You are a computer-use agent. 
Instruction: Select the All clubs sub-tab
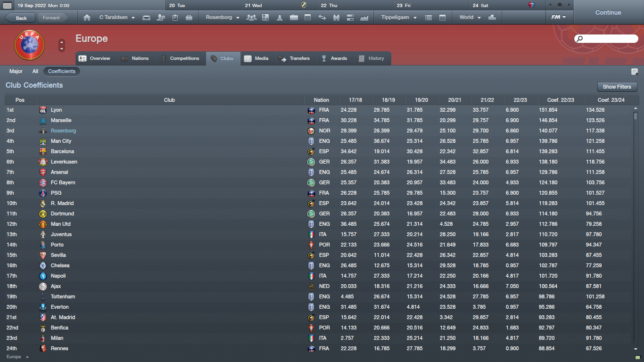coord(35,71)
